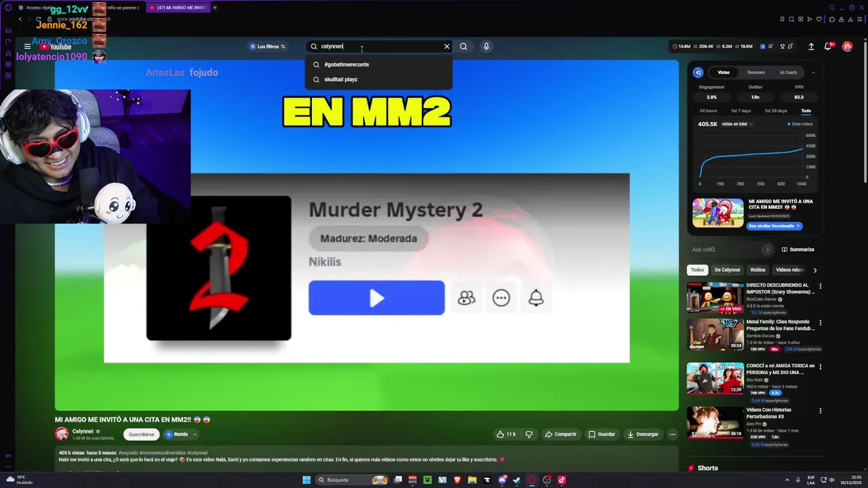Go back with the browser back arrow
Viewport: 868px width, 488px height.
(x=20, y=19)
